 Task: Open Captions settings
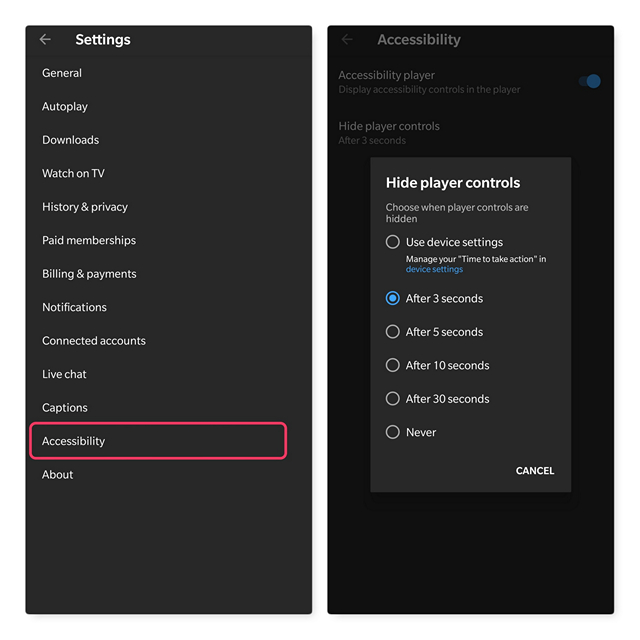[x=65, y=408]
